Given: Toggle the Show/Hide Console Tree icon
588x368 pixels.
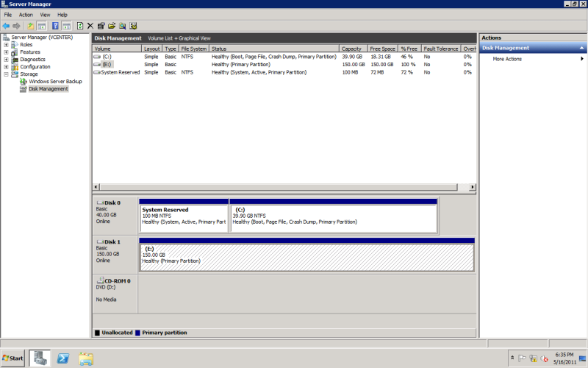Looking at the screenshot, I should [42, 26].
